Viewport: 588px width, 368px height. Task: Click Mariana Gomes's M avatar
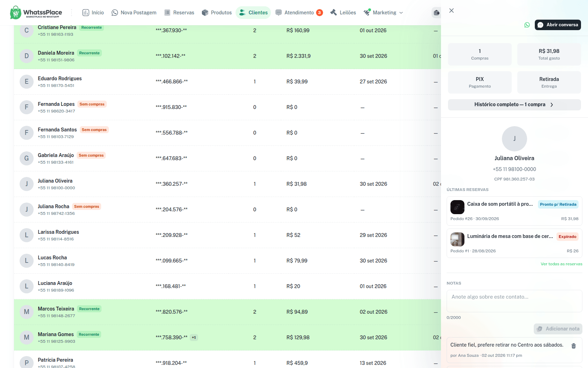coord(27,338)
